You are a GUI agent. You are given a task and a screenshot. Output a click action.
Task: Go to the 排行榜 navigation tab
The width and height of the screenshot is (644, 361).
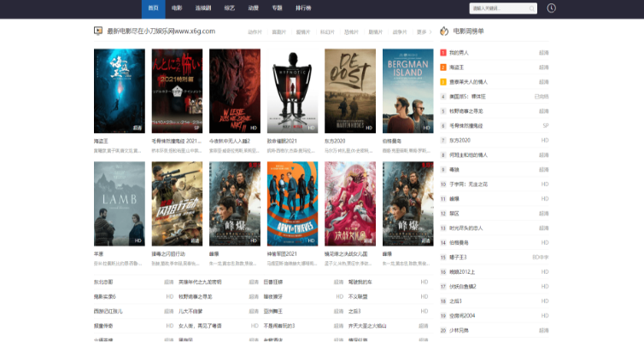tap(303, 8)
